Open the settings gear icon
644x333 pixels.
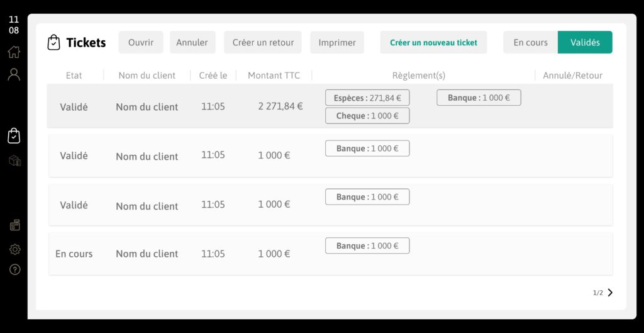[x=15, y=249]
